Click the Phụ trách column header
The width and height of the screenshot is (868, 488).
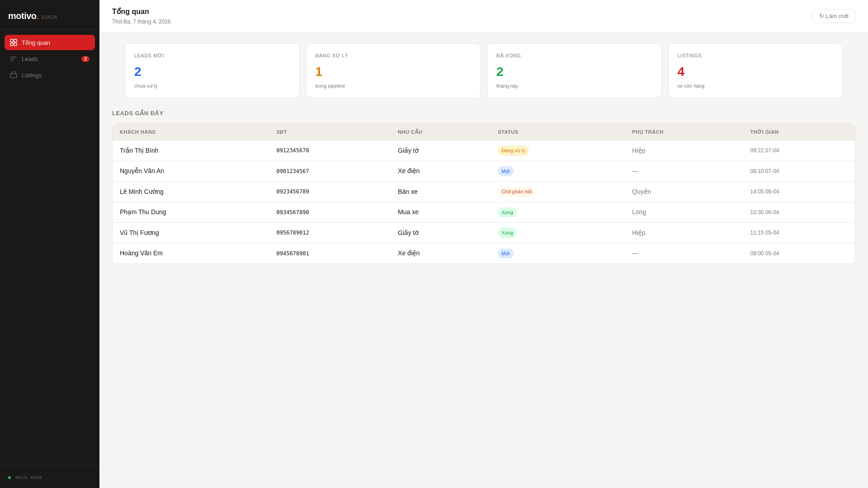pos(648,132)
